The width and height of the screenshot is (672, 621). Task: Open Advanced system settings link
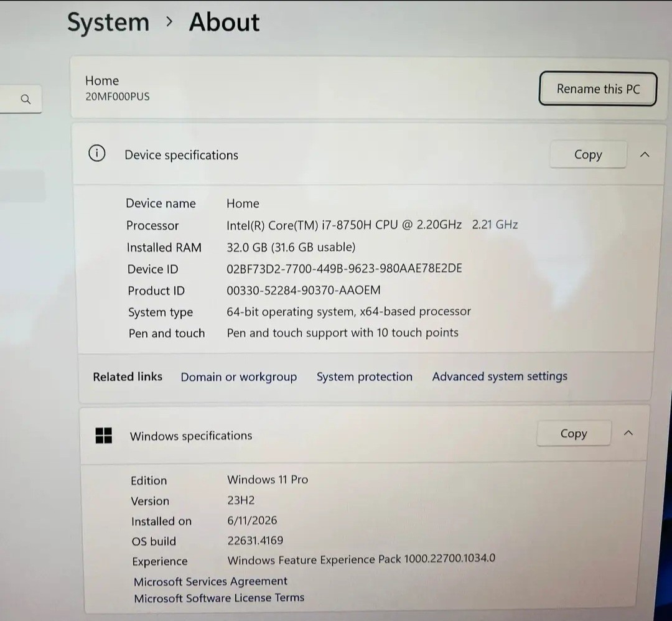[499, 376]
